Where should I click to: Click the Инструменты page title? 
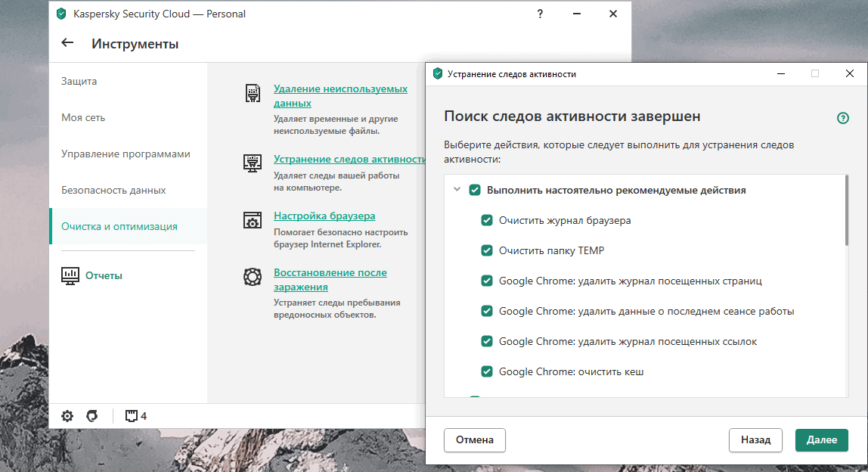(135, 44)
